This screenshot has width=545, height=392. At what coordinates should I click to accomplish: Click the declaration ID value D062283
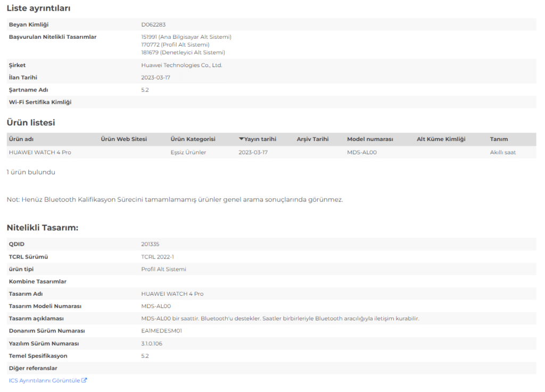(153, 24)
